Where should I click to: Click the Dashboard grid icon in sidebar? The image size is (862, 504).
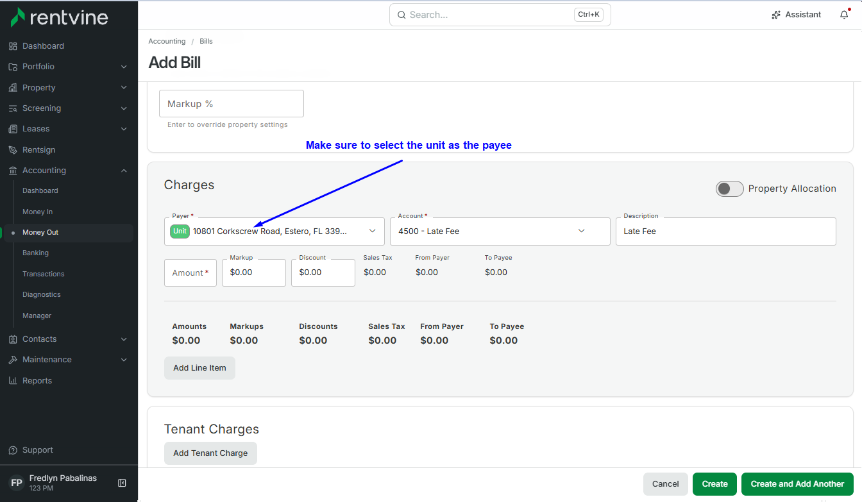13,46
